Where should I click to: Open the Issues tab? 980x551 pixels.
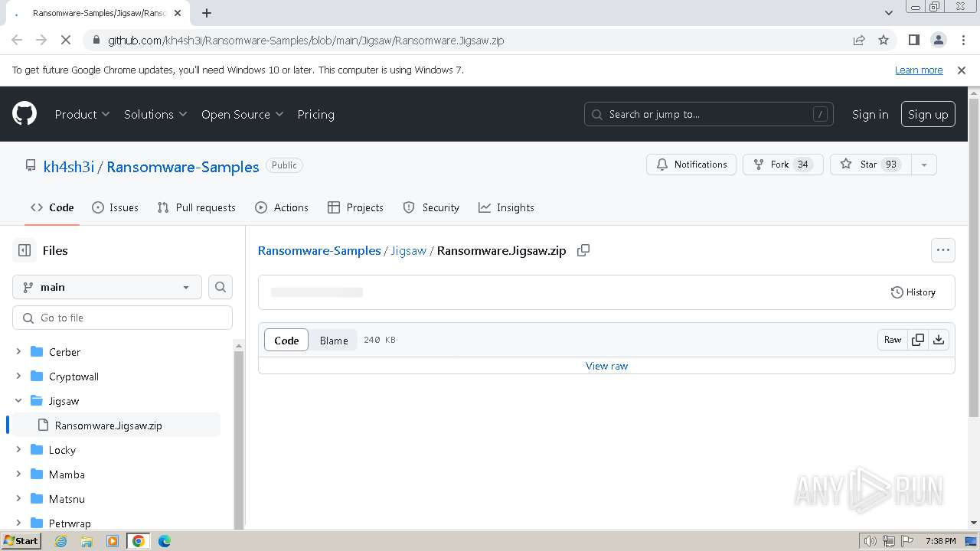point(115,207)
